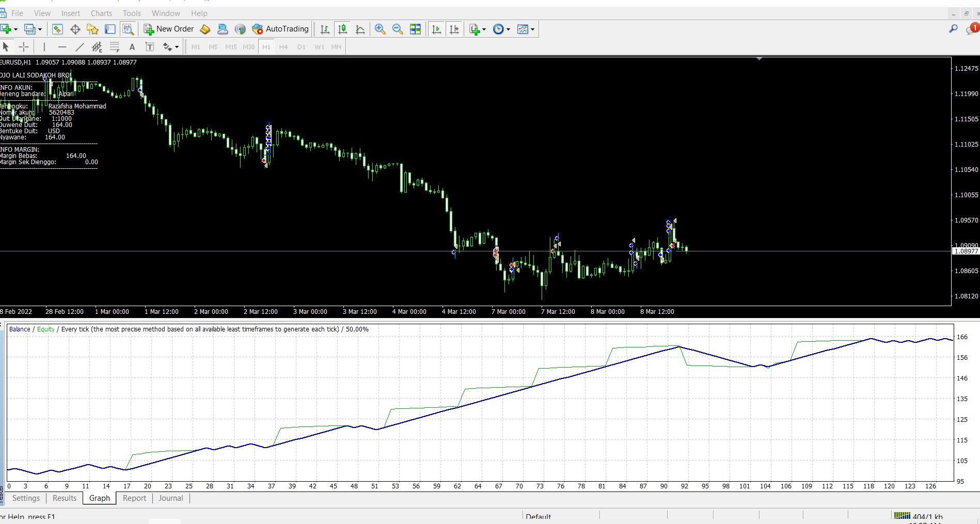Switch to Line Chart mode

pos(360,29)
